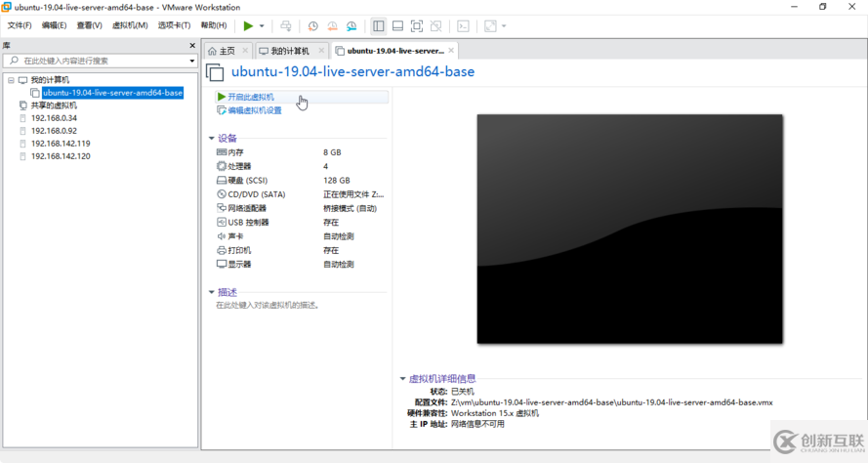Open the 虚拟机(M) menu

pos(130,25)
